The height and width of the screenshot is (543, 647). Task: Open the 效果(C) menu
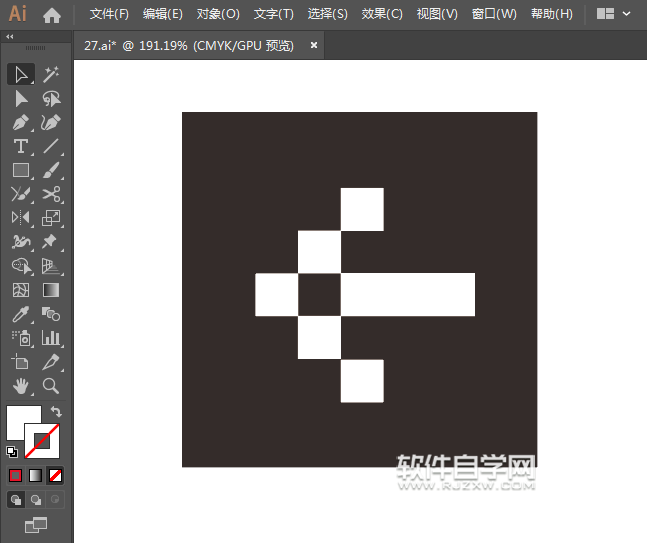pyautogui.click(x=382, y=14)
